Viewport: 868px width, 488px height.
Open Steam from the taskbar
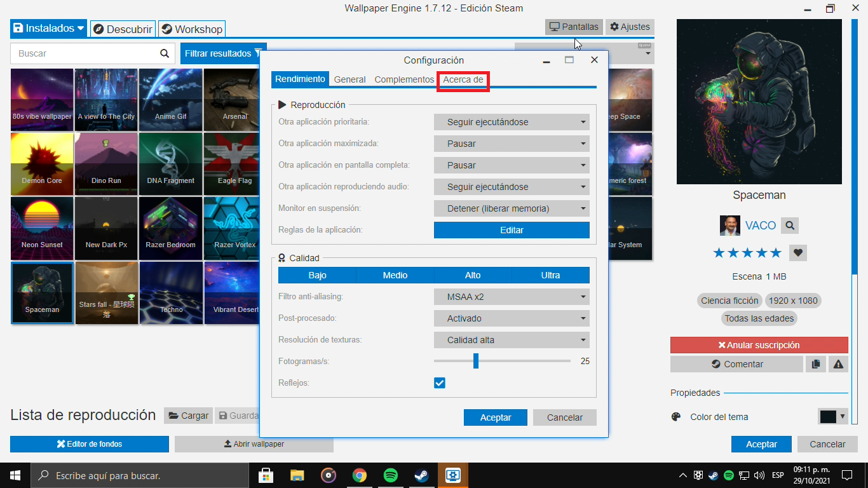coord(422,475)
